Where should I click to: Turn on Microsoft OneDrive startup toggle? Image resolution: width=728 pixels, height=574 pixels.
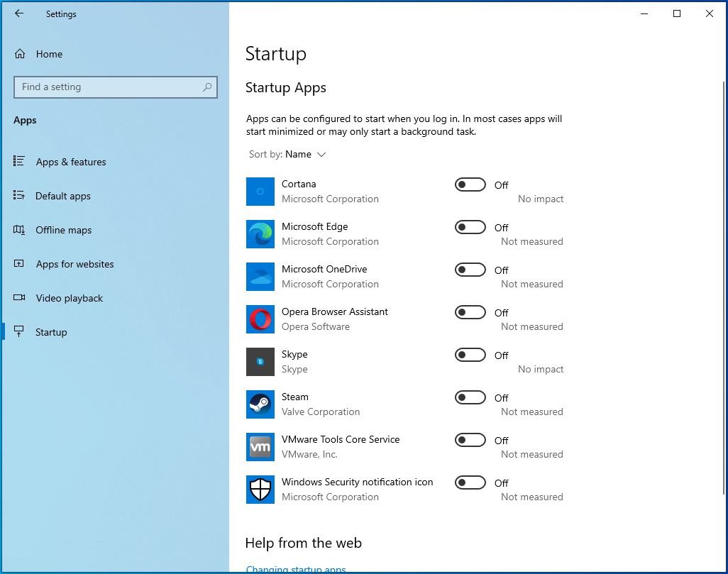click(470, 270)
